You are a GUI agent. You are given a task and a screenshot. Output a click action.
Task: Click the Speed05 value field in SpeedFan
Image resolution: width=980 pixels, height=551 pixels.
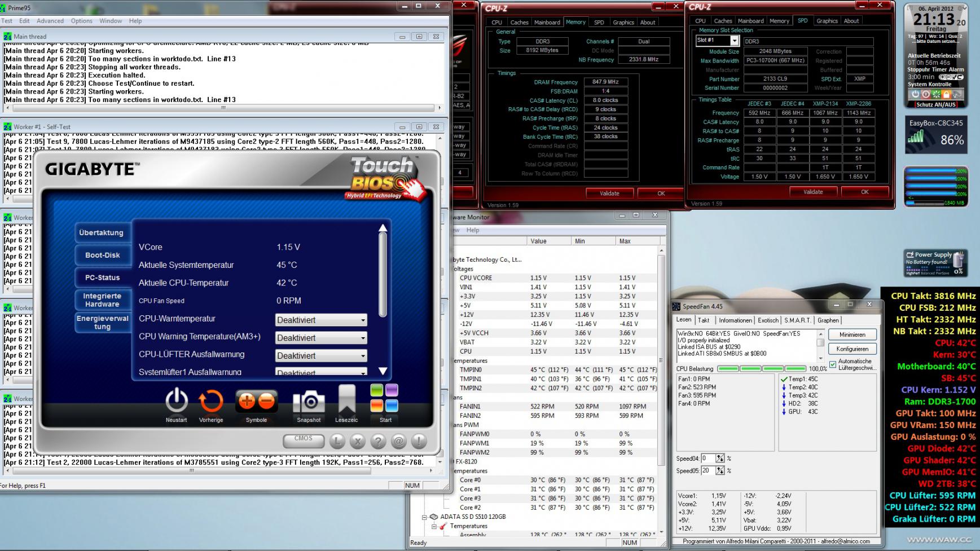point(708,470)
